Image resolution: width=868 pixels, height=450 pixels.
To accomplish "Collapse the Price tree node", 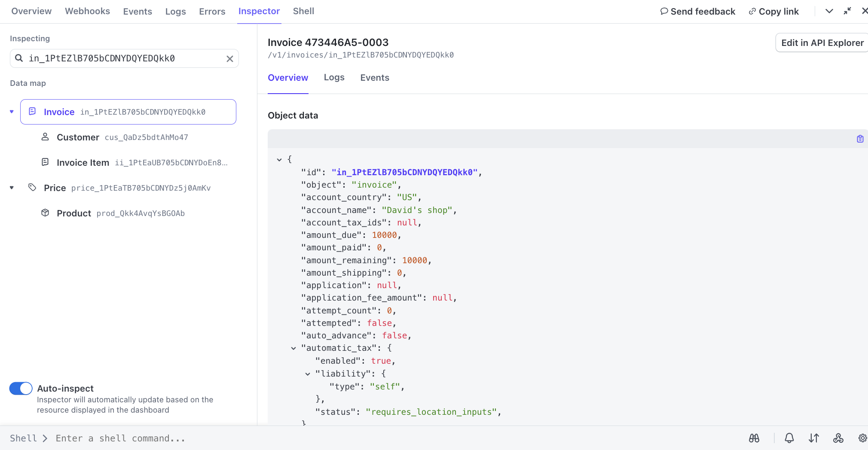I will pos(12,188).
